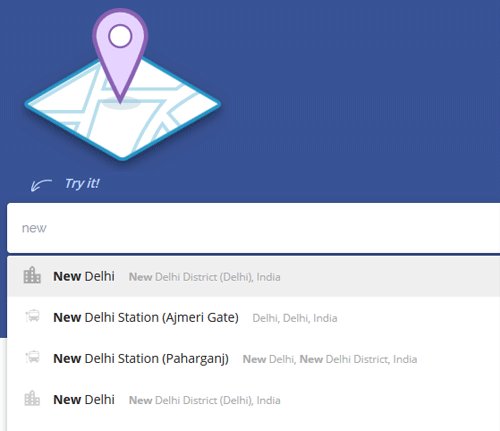
Task: Click the map pin illustration
Action: pos(120,55)
